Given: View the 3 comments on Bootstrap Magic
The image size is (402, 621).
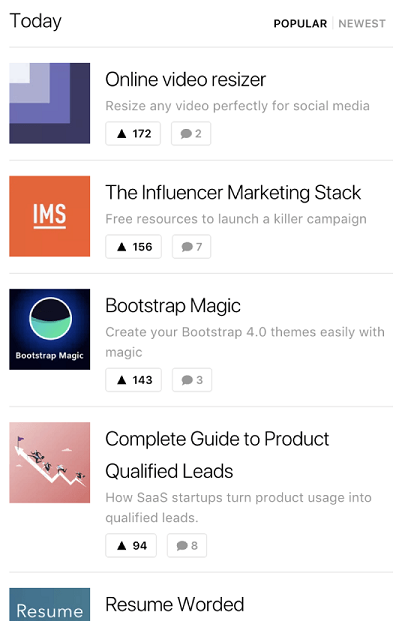Looking at the screenshot, I should 192,380.
